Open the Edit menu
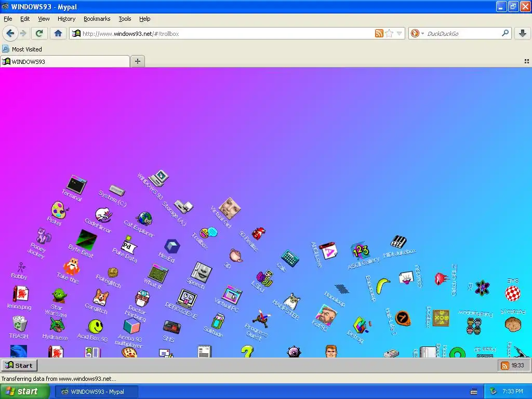Screen dimensions: 532x399 click(25, 19)
